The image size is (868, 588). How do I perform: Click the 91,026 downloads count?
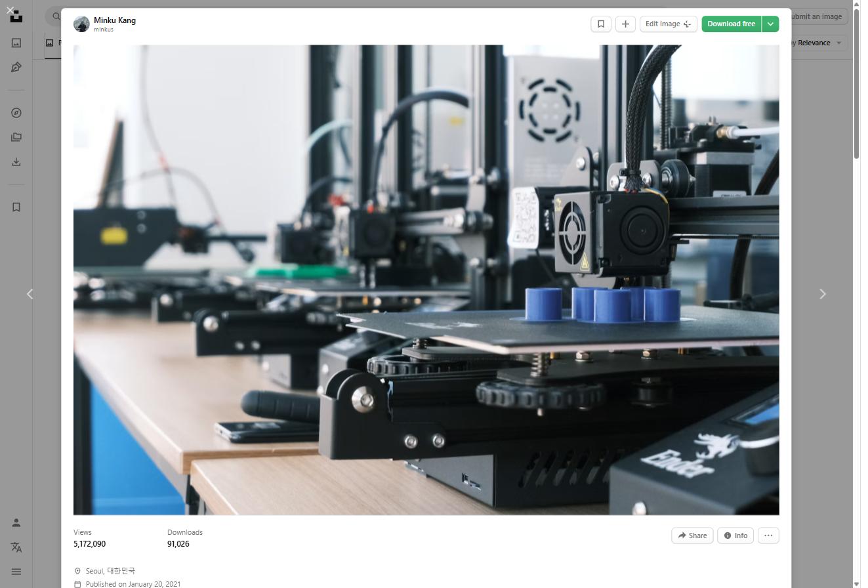click(x=178, y=544)
